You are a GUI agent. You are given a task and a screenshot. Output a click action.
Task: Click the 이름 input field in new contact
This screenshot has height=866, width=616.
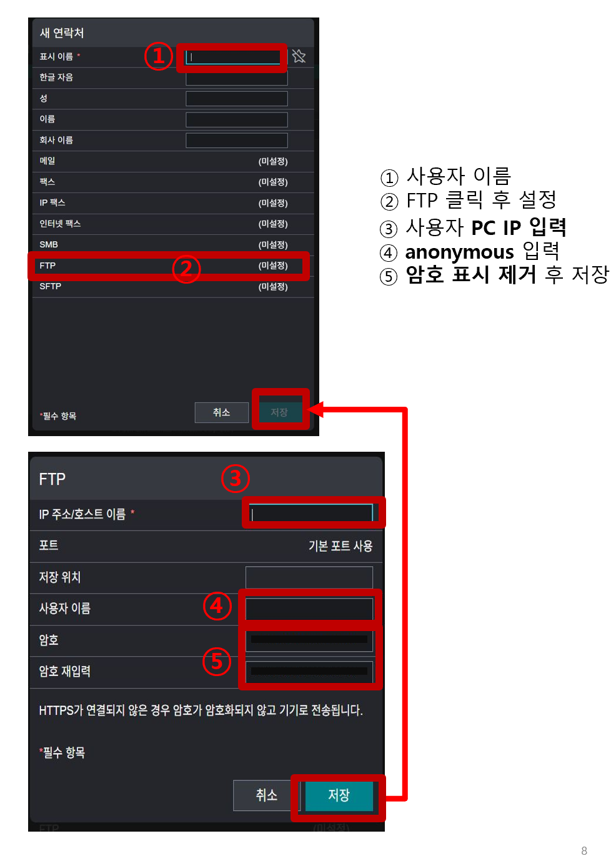[x=237, y=119]
